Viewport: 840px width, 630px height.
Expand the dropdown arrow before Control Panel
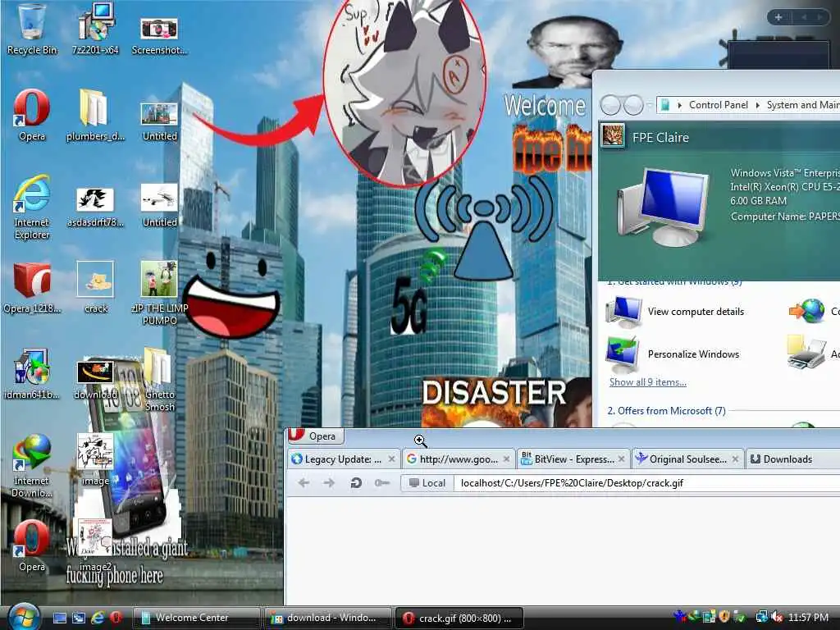tap(680, 105)
